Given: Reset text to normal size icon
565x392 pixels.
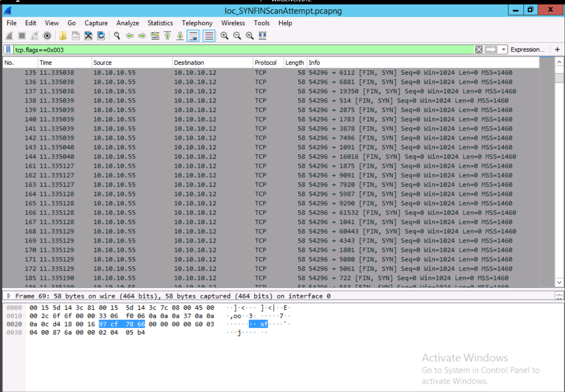Looking at the screenshot, I should [250, 36].
